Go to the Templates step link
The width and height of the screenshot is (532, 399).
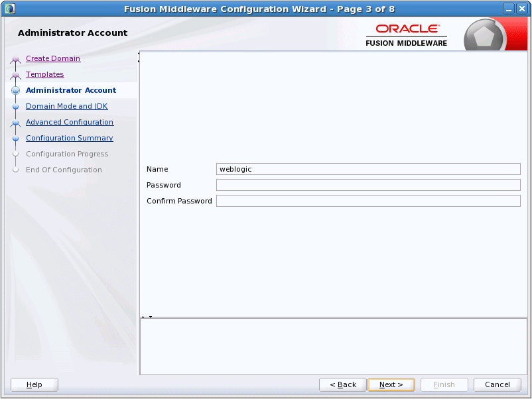point(45,74)
